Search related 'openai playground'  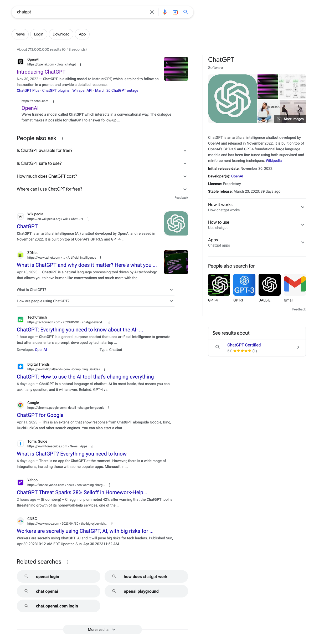[x=146, y=591]
